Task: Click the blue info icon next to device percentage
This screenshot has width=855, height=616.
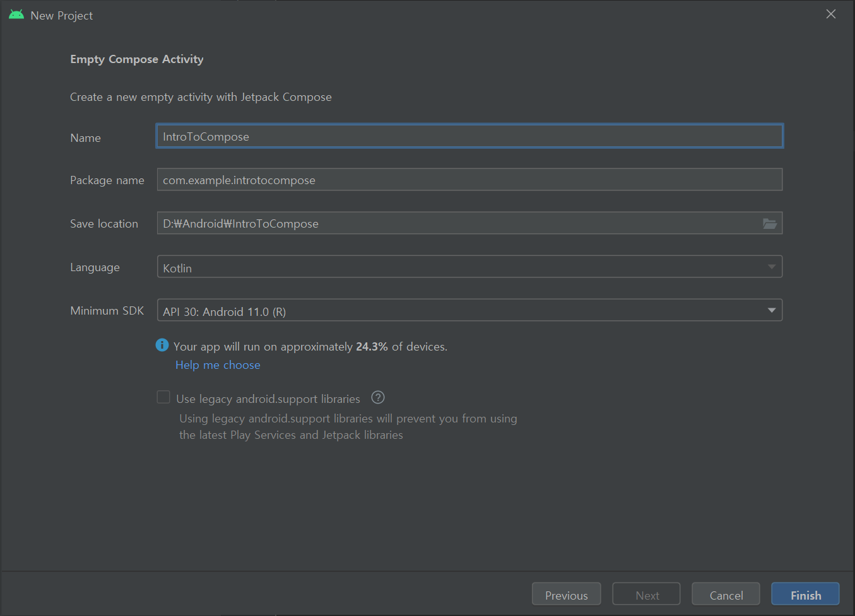Action: [162, 345]
